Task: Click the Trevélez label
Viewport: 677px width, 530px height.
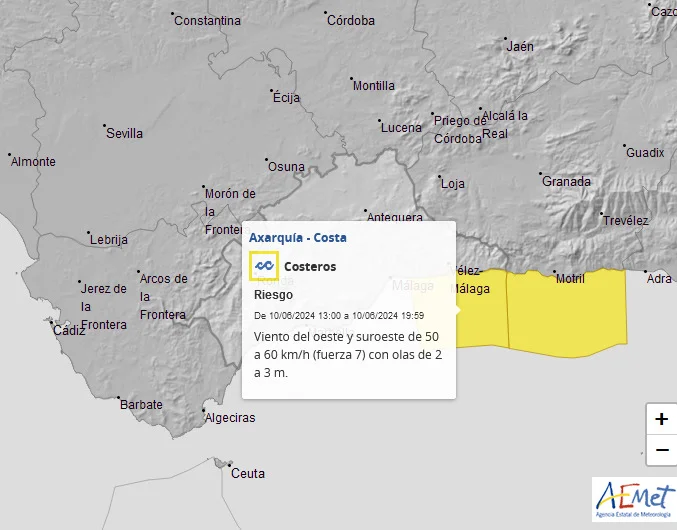Action: coord(626,221)
